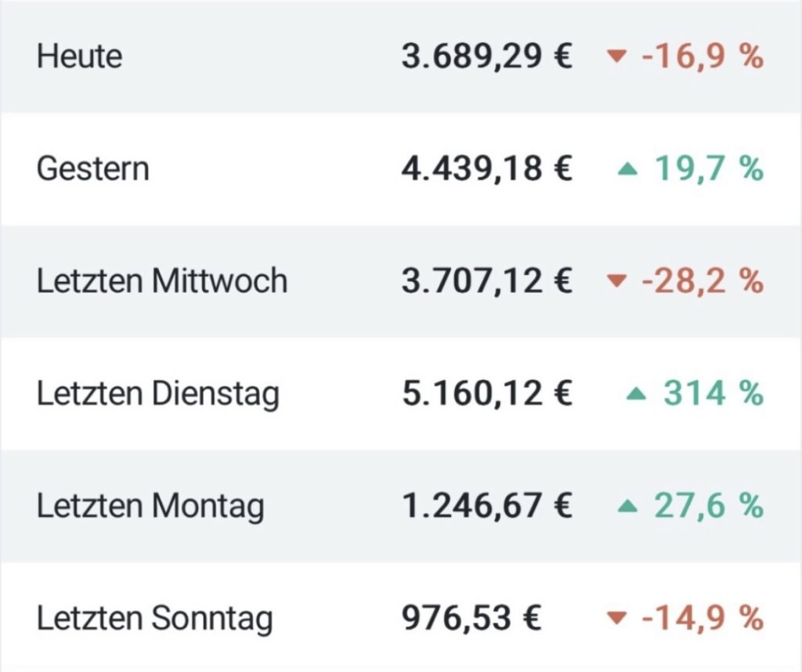Click the red down arrow beside -16,9 %
The height and width of the screenshot is (672, 802).
click(616, 56)
